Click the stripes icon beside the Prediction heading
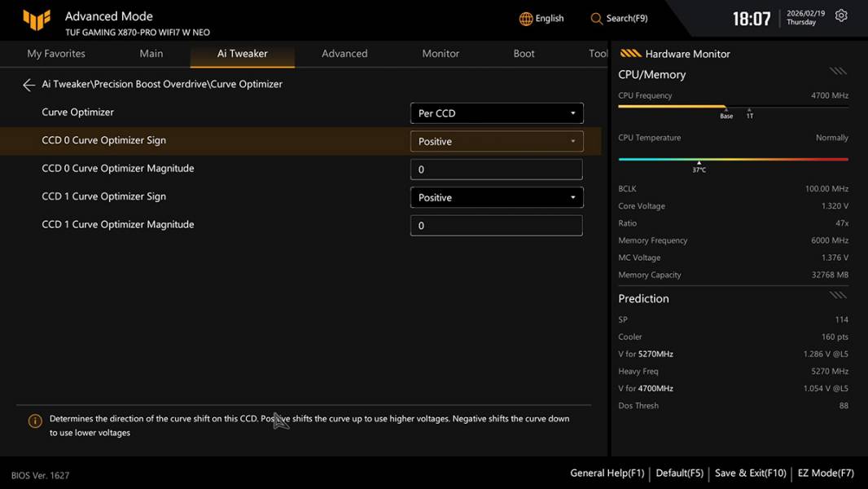Viewport: 868px width, 489px height. pyautogui.click(x=838, y=295)
